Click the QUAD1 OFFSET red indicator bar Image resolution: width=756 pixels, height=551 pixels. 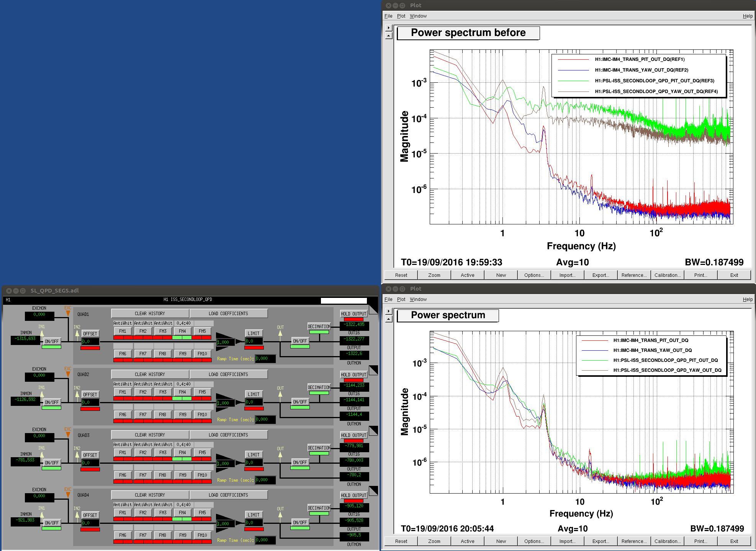point(90,348)
